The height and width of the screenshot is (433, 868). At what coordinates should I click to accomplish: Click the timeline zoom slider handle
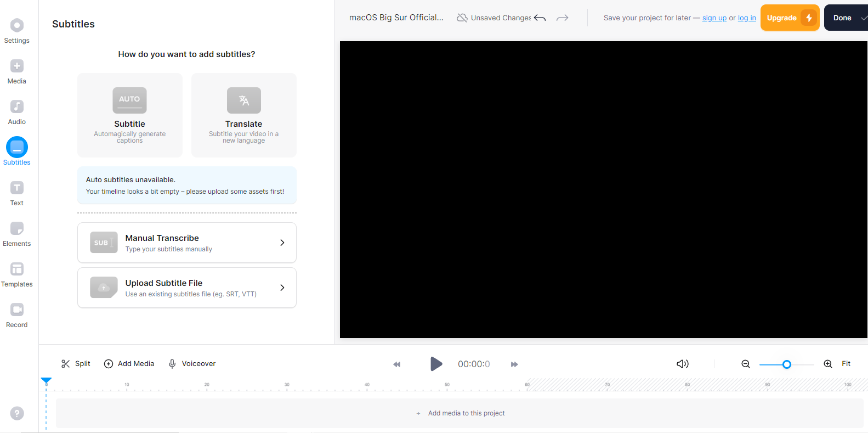point(787,364)
